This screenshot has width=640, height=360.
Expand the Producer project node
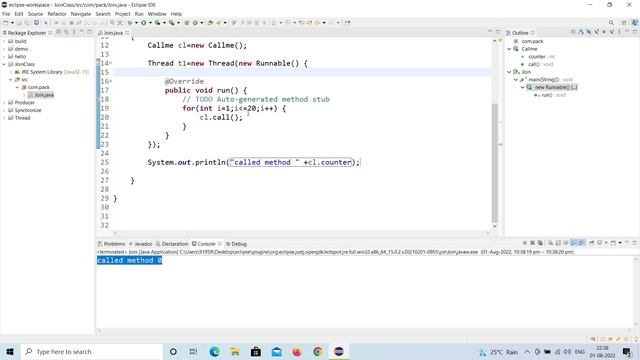tap(4, 102)
